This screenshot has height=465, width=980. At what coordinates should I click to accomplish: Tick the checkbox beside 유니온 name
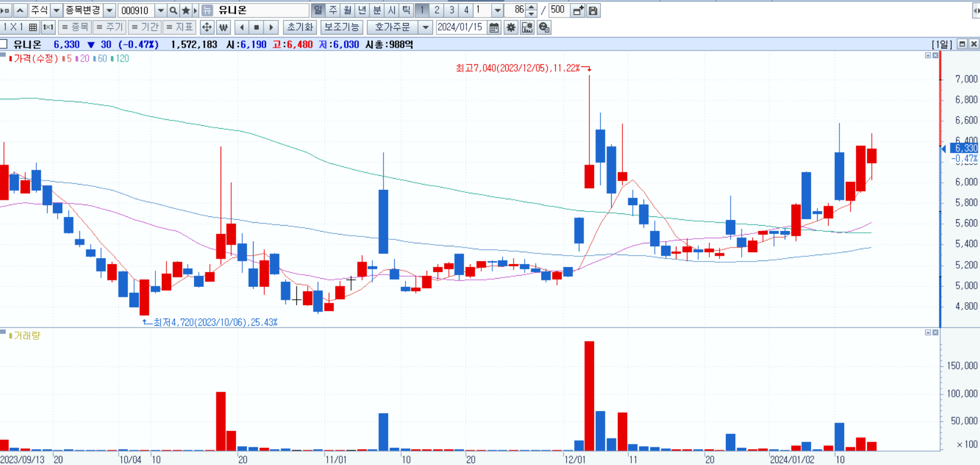click(x=4, y=44)
